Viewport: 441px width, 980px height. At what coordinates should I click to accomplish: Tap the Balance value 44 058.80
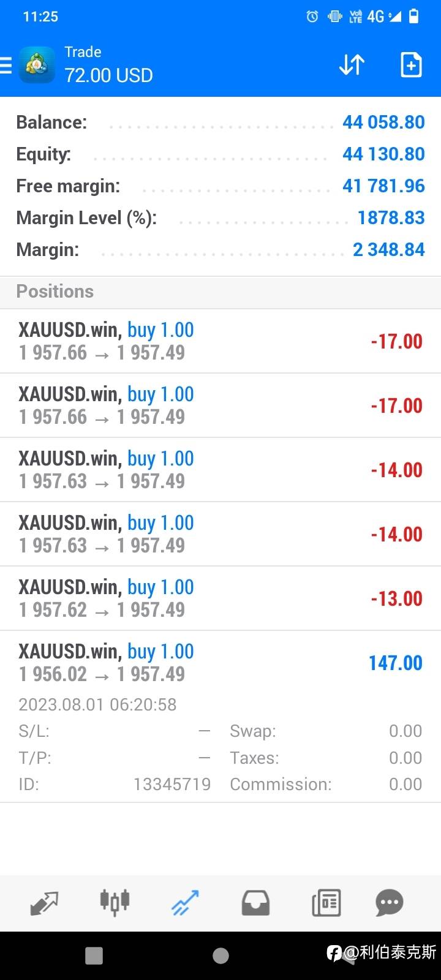tap(383, 123)
